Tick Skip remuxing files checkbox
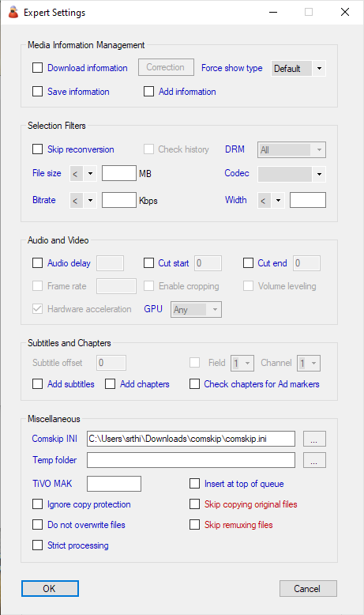Viewport: 364px width, 615px height. (195, 525)
